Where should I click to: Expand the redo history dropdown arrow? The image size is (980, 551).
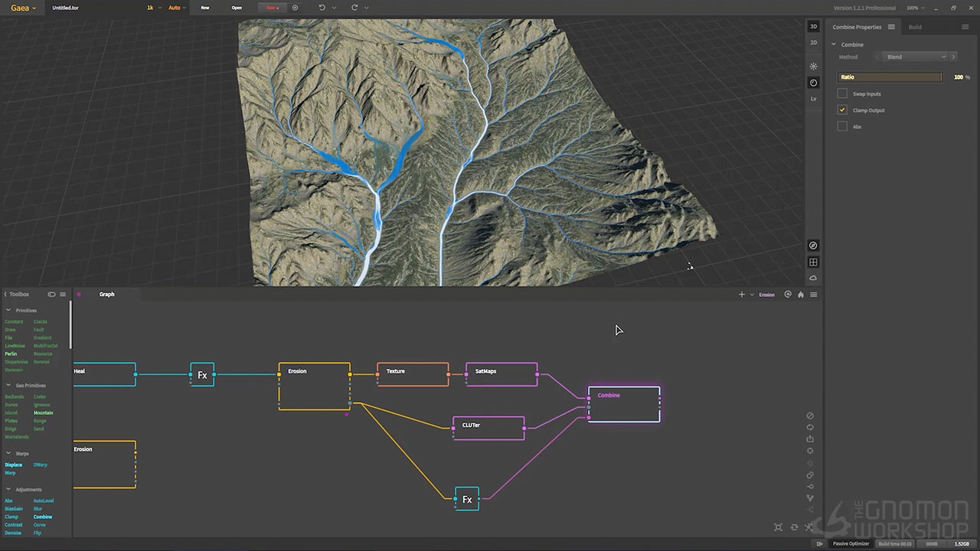(367, 8)
